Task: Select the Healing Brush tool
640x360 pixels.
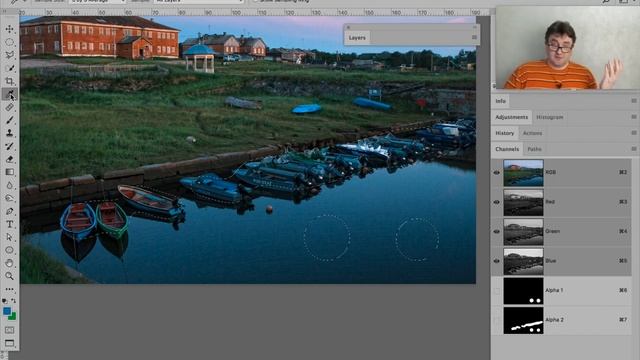Action: (9, 107)
